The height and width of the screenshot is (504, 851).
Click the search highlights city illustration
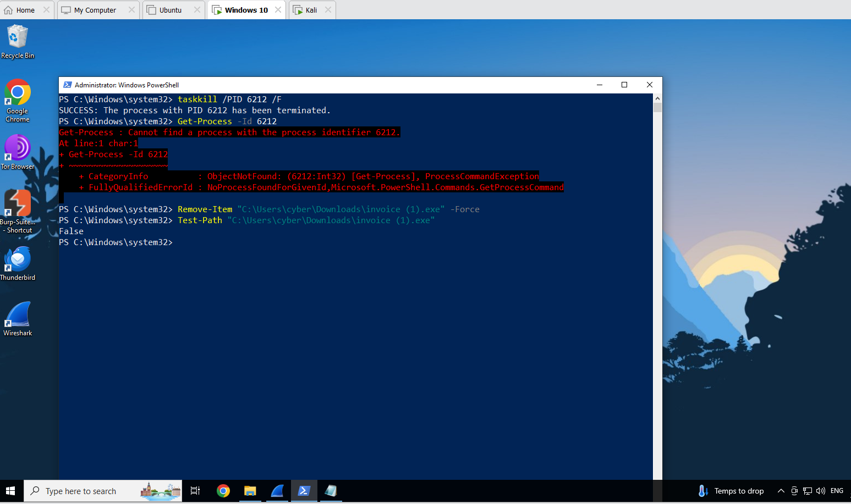pos(161,491)
